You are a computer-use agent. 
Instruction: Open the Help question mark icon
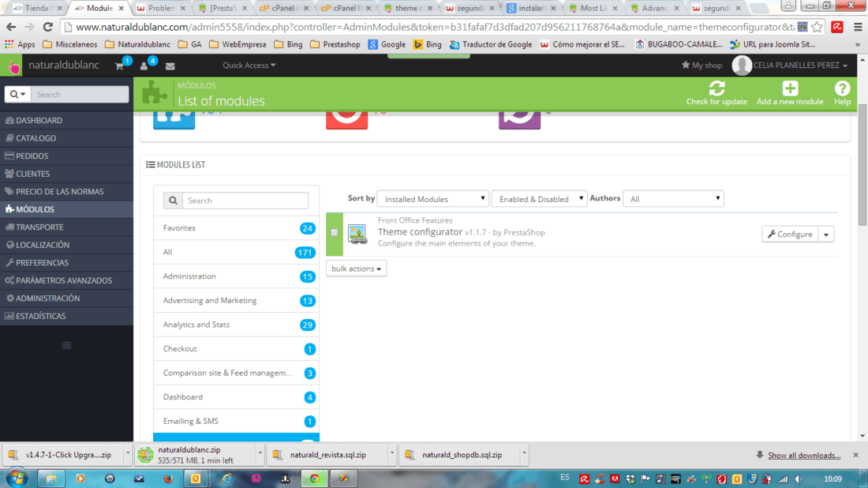point(842,88)
